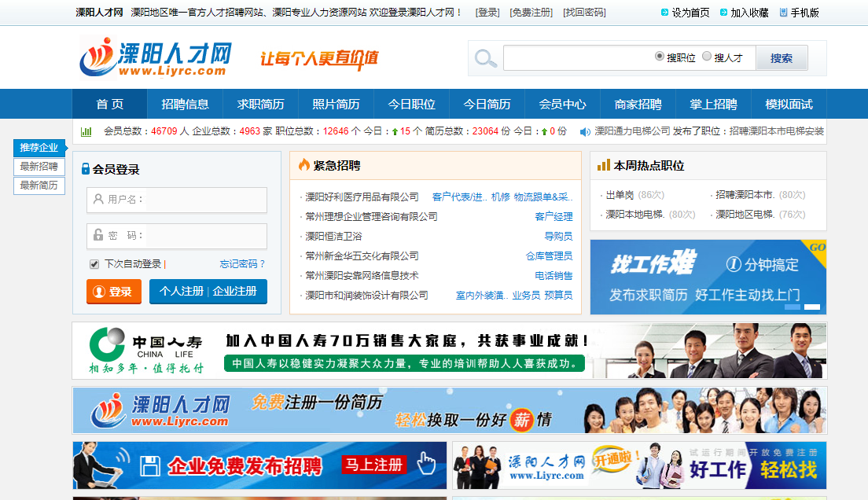
Task: Open the 仓库管理员 job link
Action: coord(549,256)
